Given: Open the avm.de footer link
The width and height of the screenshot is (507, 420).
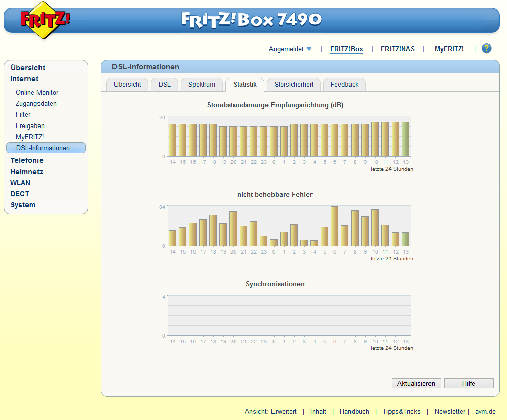Looking at the screenshot, I should [485, 411].
